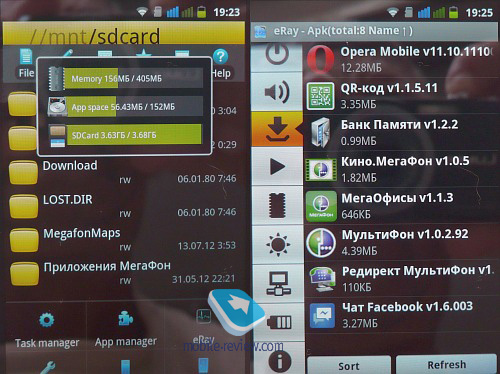
Task: Select the speaker volume icon in sidebar
Action: point(277,92)
